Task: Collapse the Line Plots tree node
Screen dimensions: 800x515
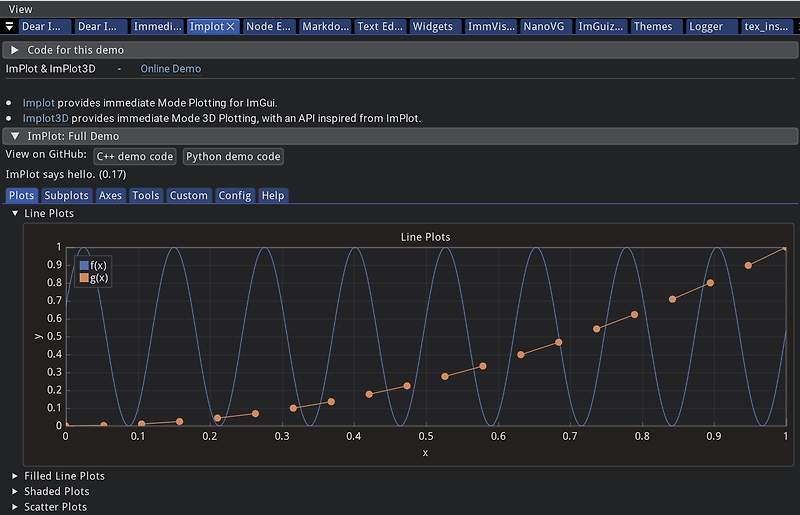Action: 15,213
